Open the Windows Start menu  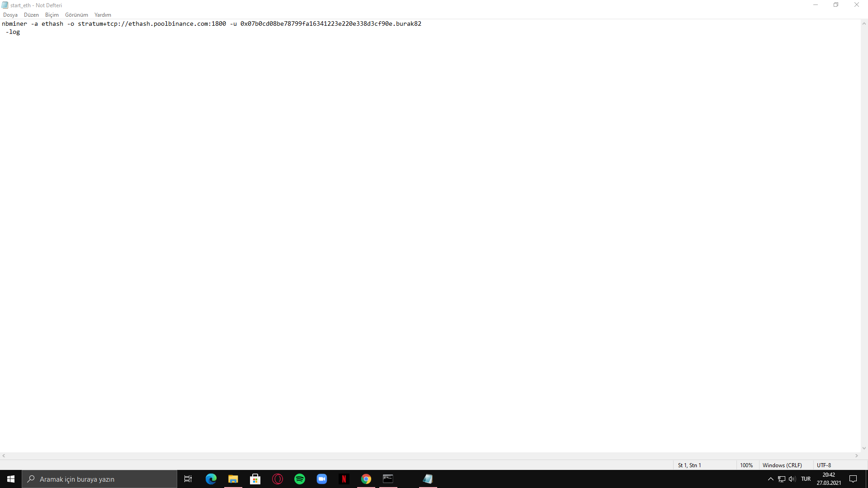[11, 479]
